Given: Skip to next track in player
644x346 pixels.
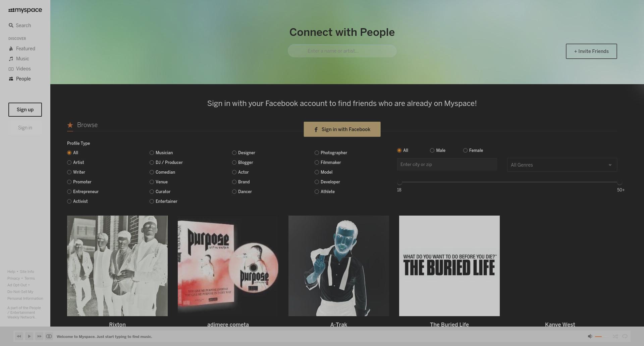Looking at the screenshot, I should 39,336.
